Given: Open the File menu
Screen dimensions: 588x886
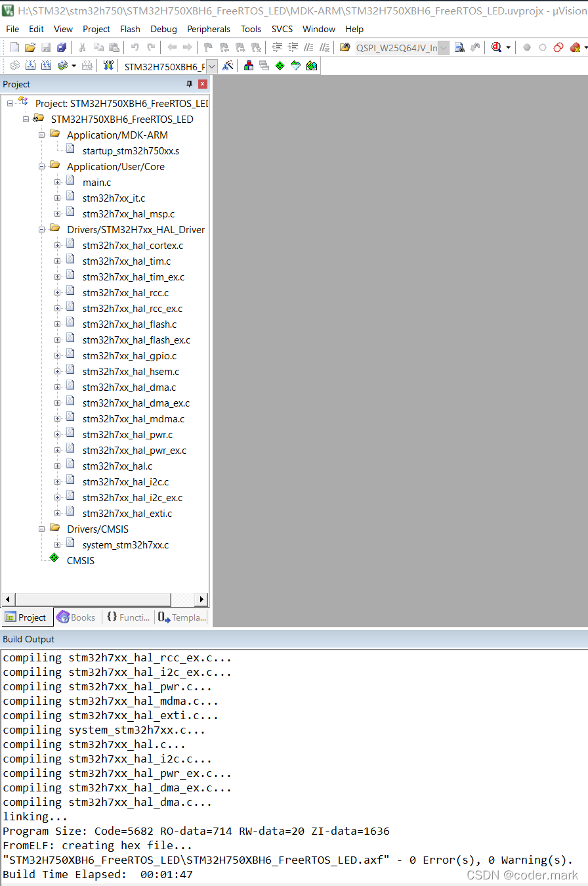Looking at the screenshot, I should 12,29.
